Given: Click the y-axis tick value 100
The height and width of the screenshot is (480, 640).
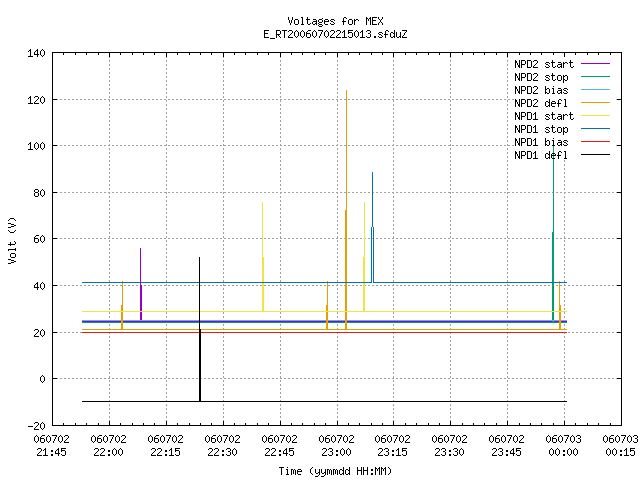Looking at the screenshot, I should click(36, 146).
